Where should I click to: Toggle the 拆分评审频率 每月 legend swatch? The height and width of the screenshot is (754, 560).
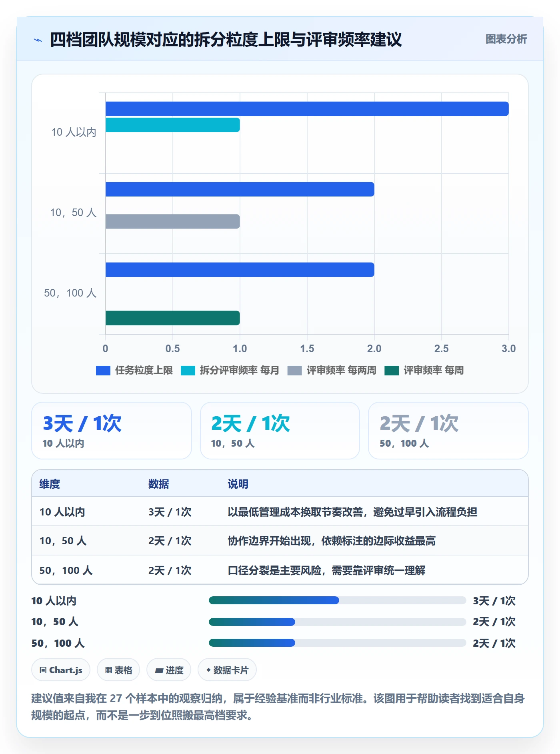click(x=188, y=371)
